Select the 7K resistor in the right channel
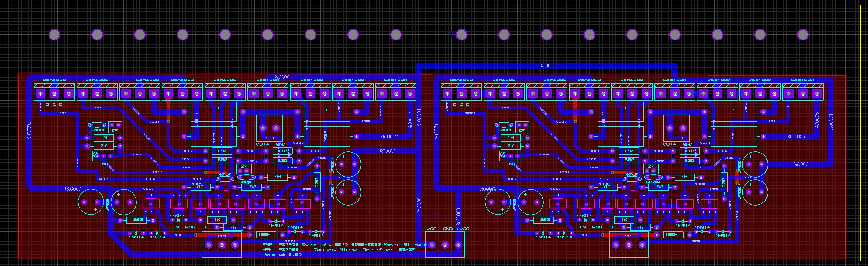Screen dimensions: 868x266 [x=511, y=146]
